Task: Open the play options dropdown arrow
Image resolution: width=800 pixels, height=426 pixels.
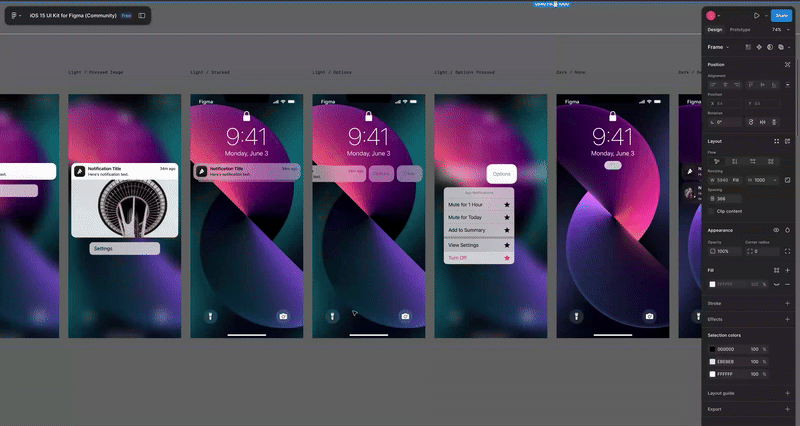Action: pyautogui.click(x=766, y=16)
